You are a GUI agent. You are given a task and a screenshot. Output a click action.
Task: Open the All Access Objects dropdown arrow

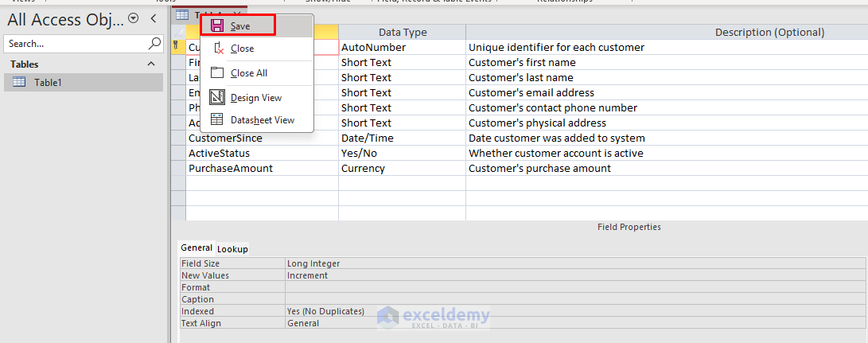[x=133, y=18]
